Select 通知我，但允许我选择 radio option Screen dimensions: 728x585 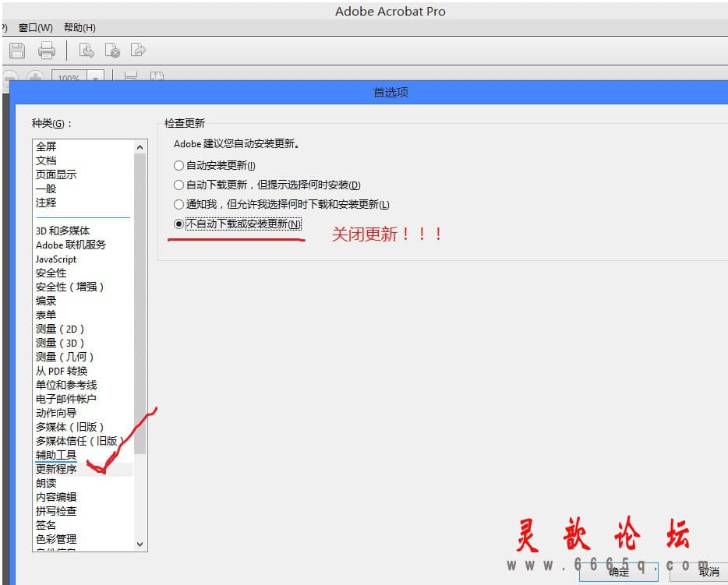pos(281,204)
